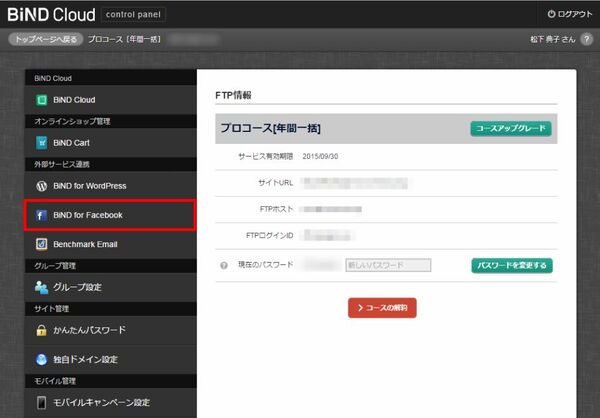The width and height of the screenshot is (600, 418).
Task: Click the padlock icon
Action: (x=41, y=330)
